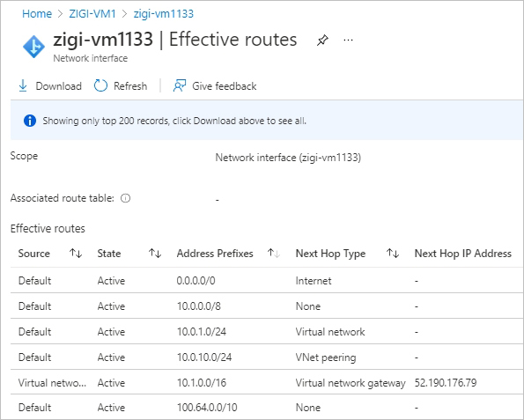Click the Next Hop IP Address header
This screenshot has height=420, width=524.
(463, 254)
